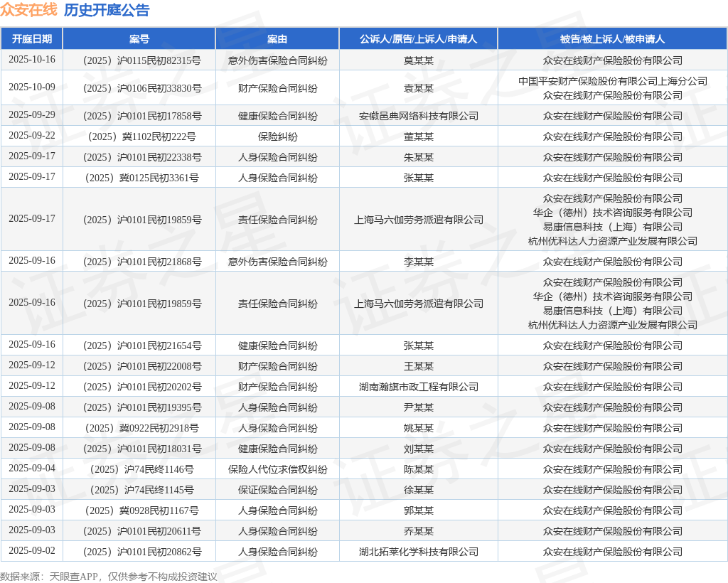Select plaintiff 王某某
Image resolution: width=728 pixels, height=583 pixels.
point(418,366)
